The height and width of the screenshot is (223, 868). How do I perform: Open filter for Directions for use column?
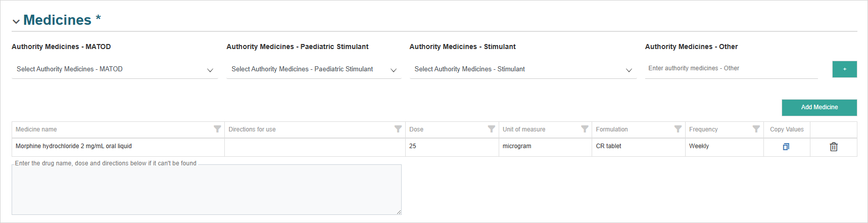(398, 129)
